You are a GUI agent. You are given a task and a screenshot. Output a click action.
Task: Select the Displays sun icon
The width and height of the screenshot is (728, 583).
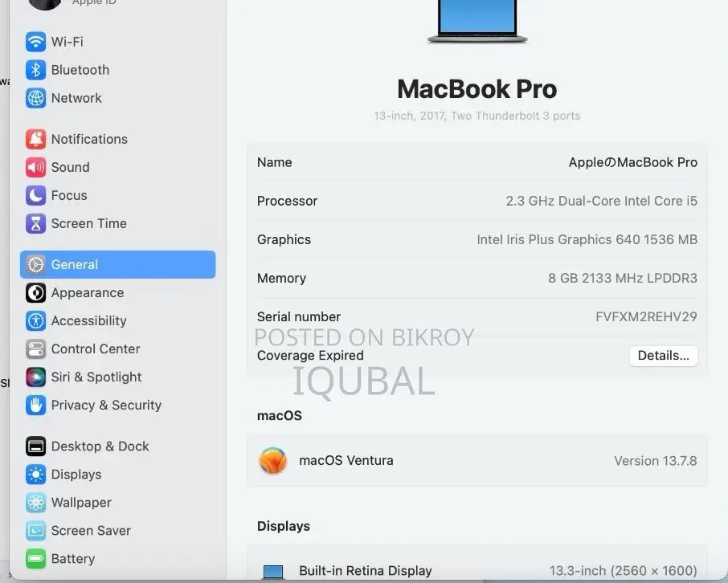point(35,475)
